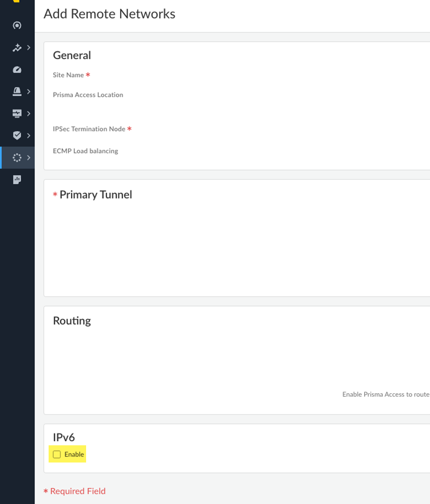
Task: Click the 'Primary Tunnel' section heading
Action: click(96, 194)
